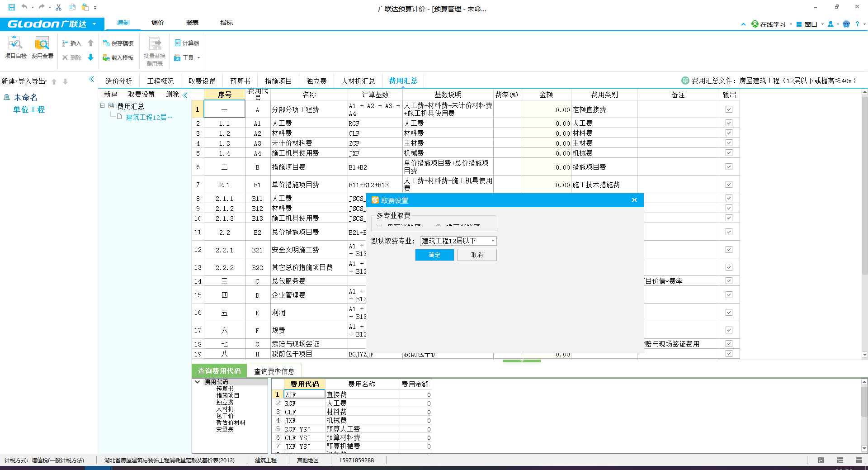Confirm dialog with 确定 button

point(434,255)
